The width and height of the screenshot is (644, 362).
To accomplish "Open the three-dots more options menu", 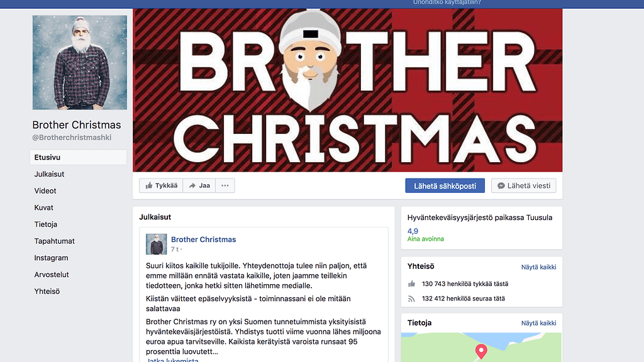I will click(225, 185).
